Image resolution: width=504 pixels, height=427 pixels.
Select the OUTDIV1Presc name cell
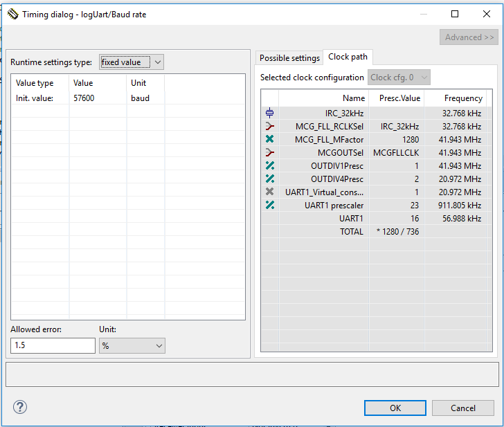(324, 166)
